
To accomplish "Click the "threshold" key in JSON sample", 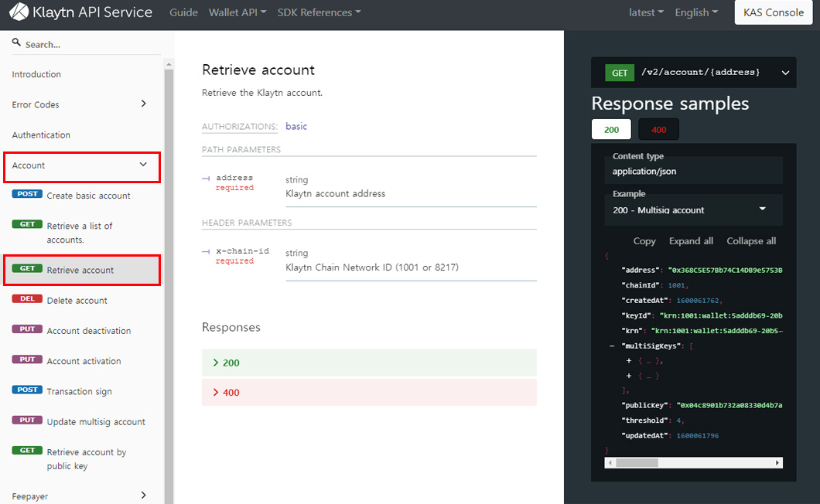I will 644,421.
